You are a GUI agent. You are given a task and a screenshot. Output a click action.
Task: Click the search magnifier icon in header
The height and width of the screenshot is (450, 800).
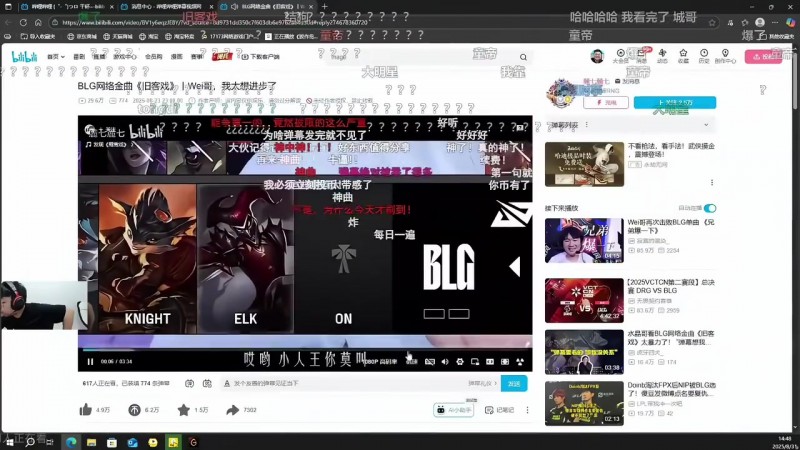click(523, 57)
